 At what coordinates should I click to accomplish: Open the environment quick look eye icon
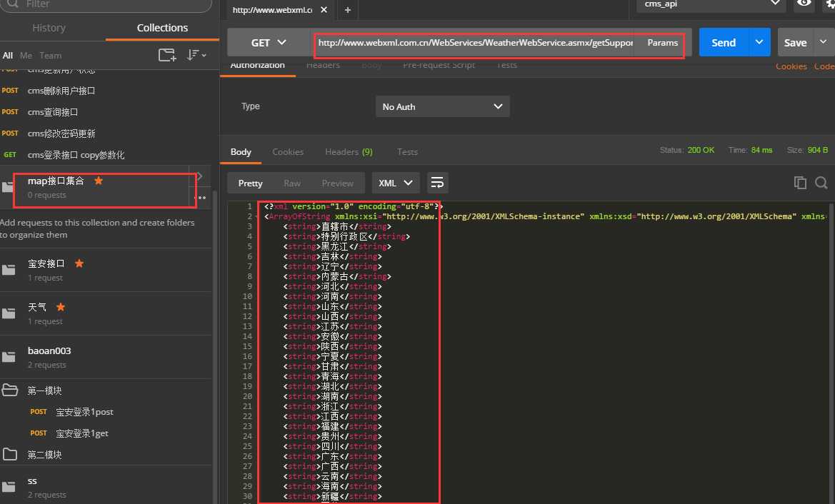[x=804, y=3]
